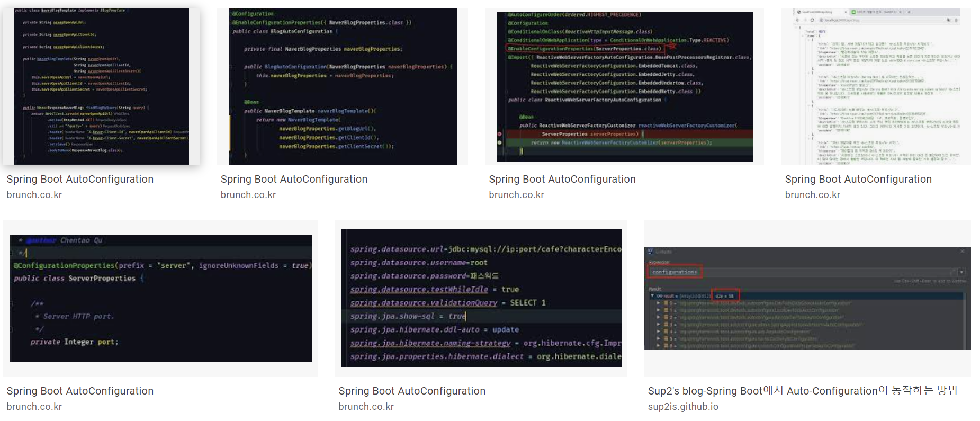Click brunch.co.kr under the spring.datasource result
This screenshot has width=980, height=421.
pyautogui.click(x=366, y=407)
